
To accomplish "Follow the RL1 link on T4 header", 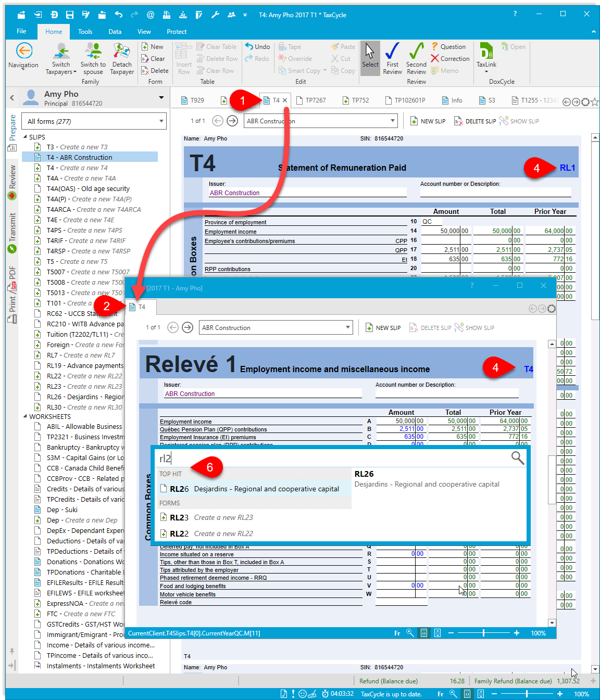I will pyautogui.click(x=567, y=168).
